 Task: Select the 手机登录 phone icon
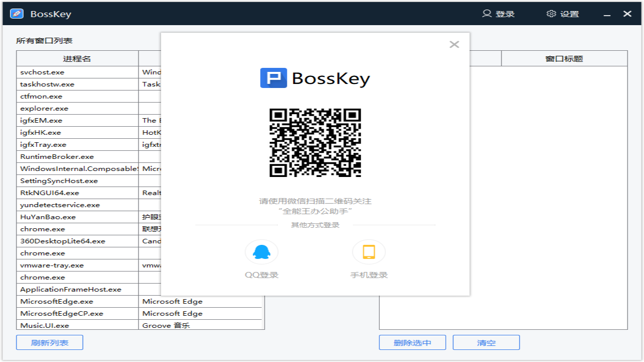[x=369, y=252]
